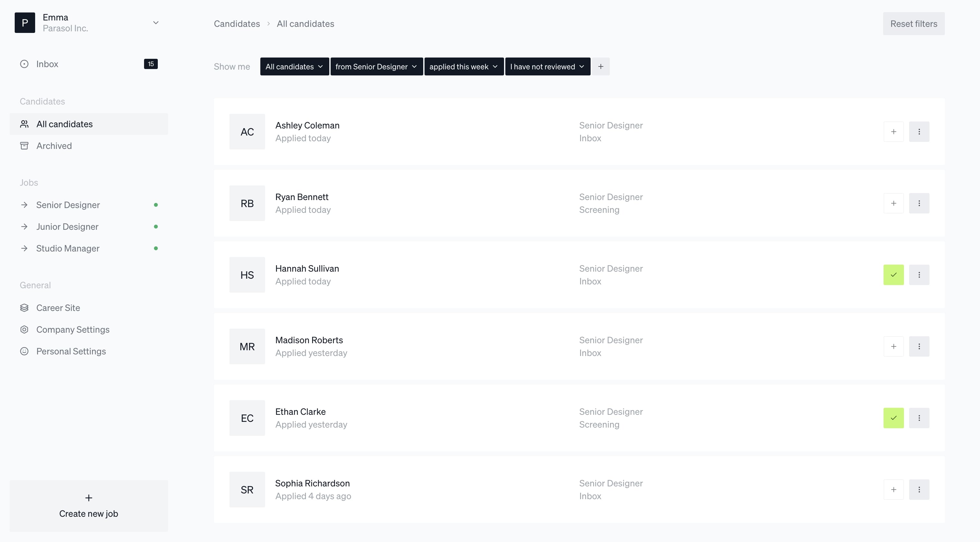Click the green status dot for Senior Designer
Screen dimensions: 980x542
point(156,205)
